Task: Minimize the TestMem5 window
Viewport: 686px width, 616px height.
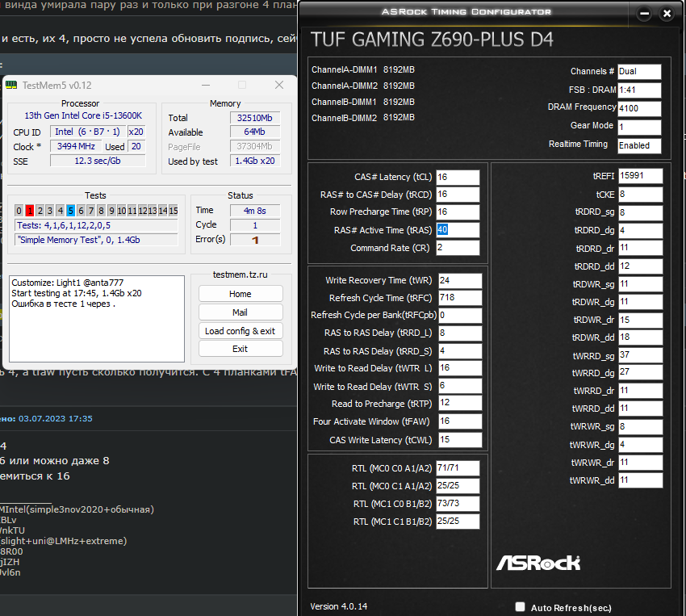Action: (x=206, y=85)
